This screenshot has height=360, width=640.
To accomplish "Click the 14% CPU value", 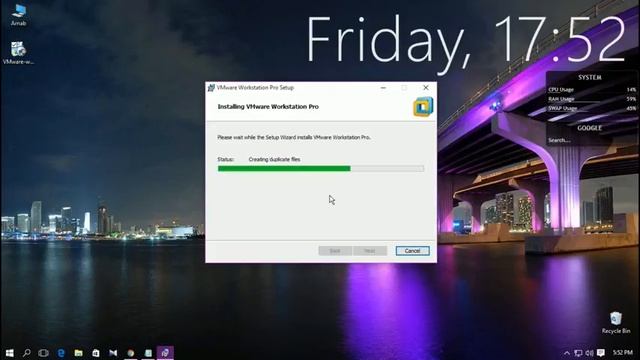I will coord(631,89).
